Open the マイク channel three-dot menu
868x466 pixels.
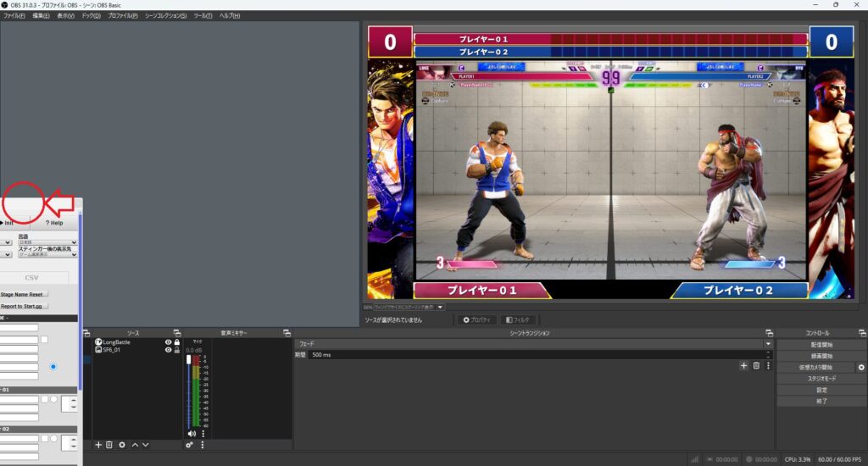coord(203,433)
